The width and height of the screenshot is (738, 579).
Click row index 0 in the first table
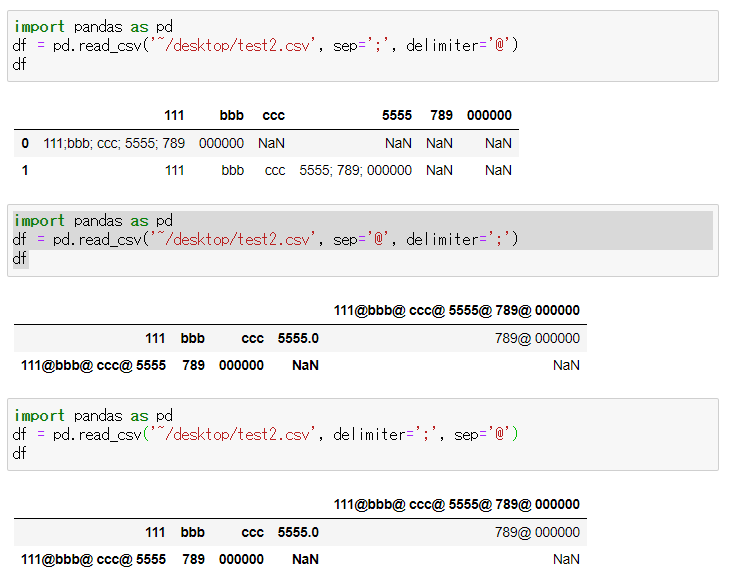click(25, 144)
